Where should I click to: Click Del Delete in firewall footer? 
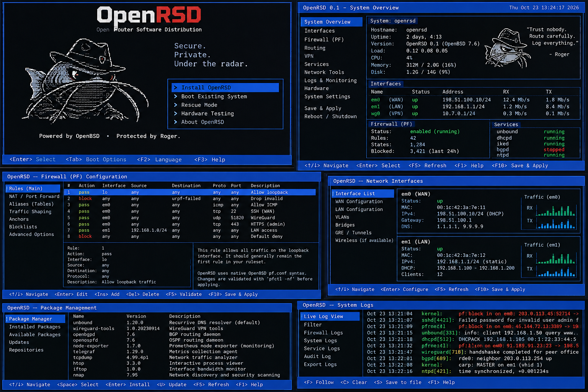point(142,294)
